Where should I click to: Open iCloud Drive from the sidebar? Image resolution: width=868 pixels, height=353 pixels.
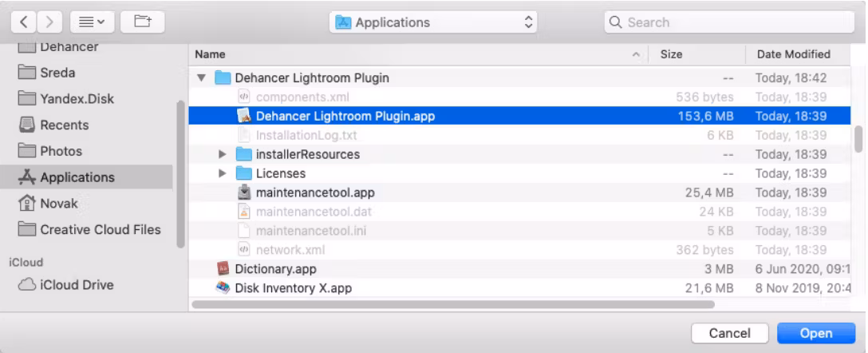click(77, 285)
